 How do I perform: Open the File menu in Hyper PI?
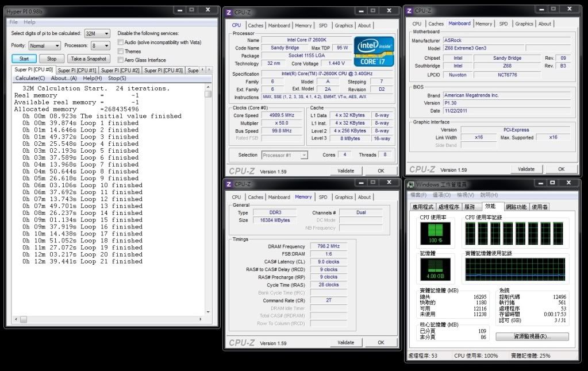pyautogui.click(x=13, y=22)
